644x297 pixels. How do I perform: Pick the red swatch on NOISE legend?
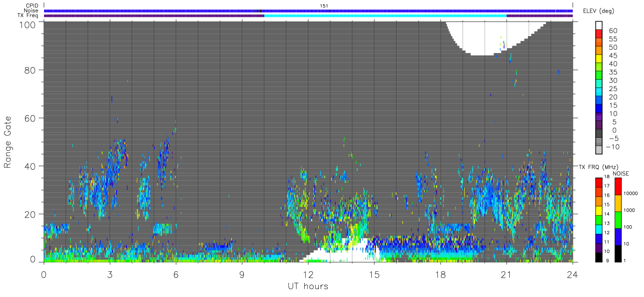(618, 186)
